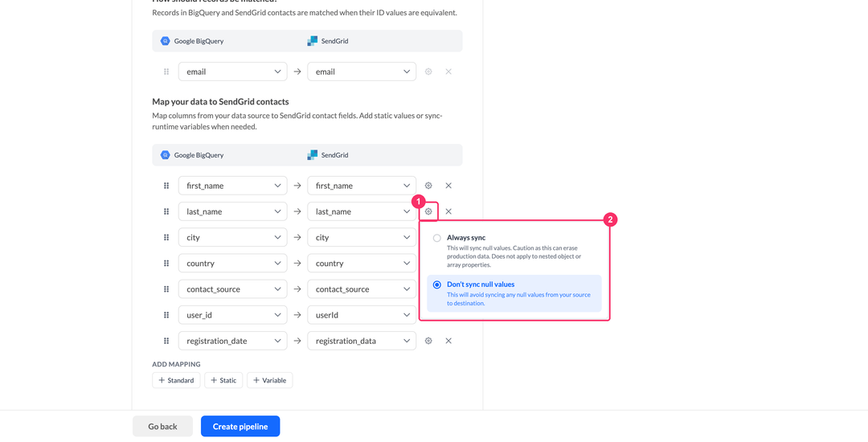Open destination userId dropdown
The width and height of the screenshot is (868, 442).
(362, 315)
